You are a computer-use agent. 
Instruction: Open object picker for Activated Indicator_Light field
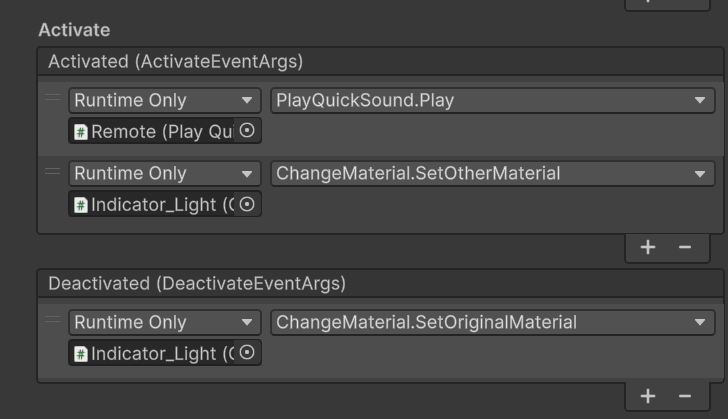[248, 204]
